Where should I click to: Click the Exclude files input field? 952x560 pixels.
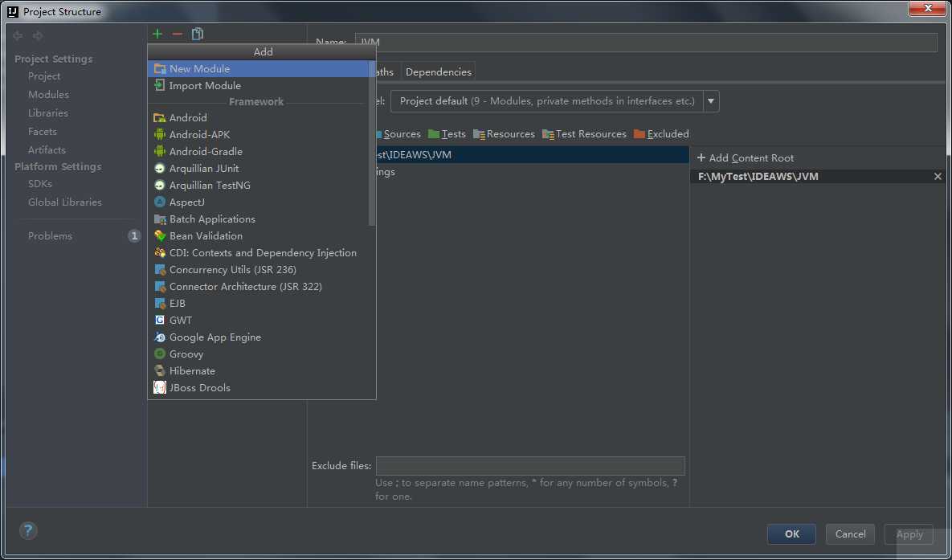click(531, 466)
